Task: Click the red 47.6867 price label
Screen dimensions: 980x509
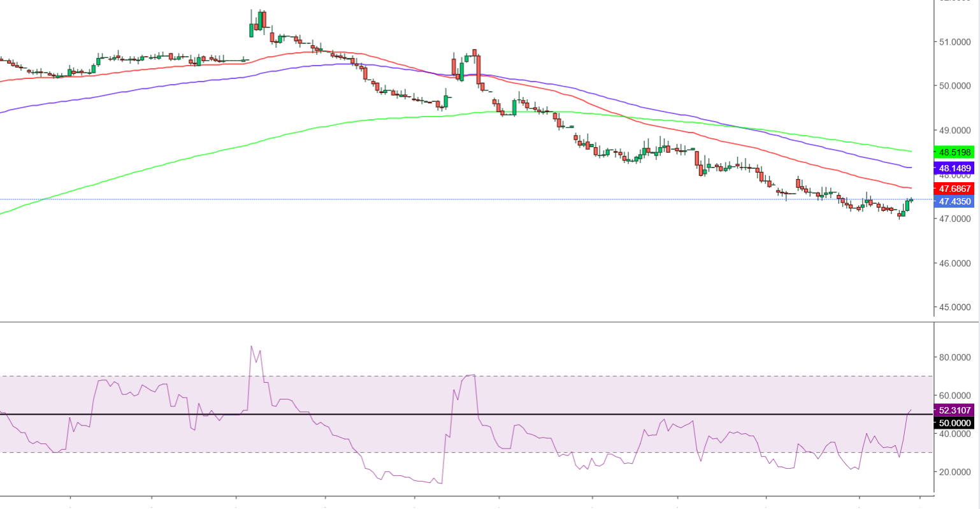Action: point(955,189)
